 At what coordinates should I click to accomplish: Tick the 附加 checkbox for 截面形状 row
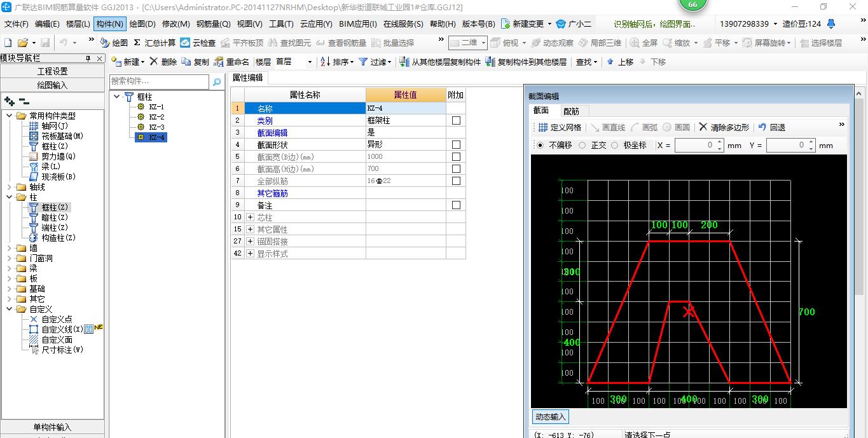pos(456,144)
